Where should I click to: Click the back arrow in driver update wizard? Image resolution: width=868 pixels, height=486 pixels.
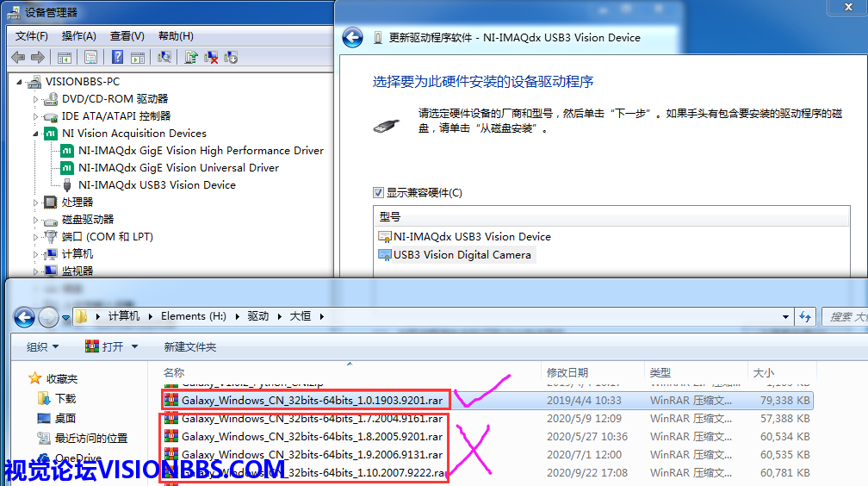(x=352, y=38)
